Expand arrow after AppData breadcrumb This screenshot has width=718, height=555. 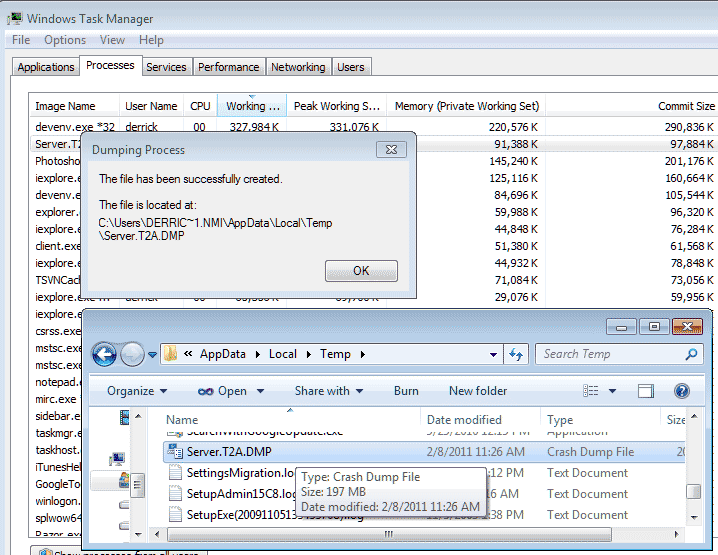pos(258,354)
